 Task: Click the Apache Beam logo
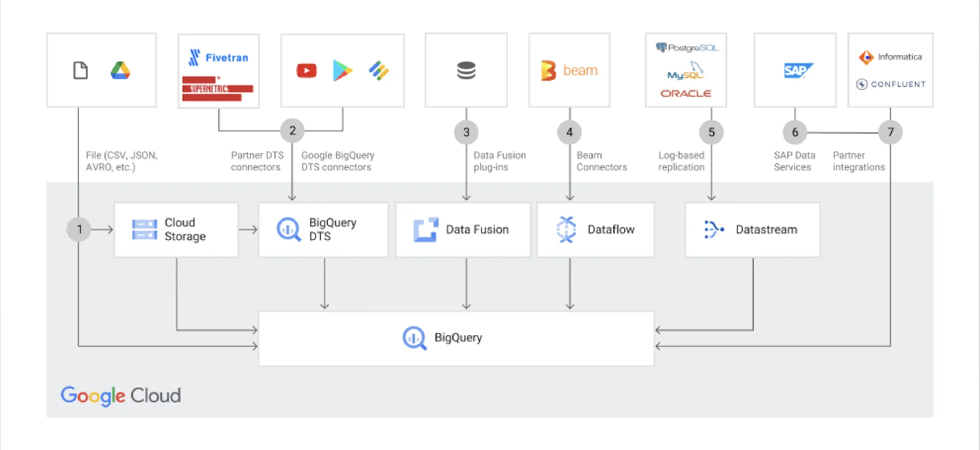point(569,70)
